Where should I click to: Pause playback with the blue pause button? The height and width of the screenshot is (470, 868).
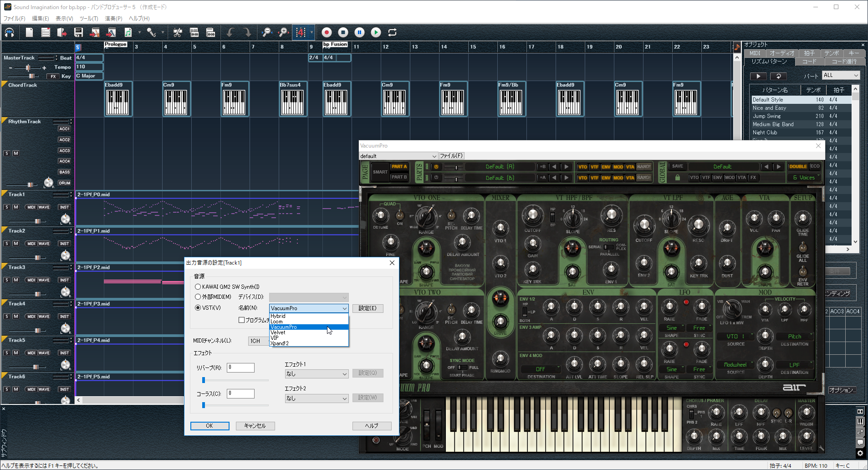[x=359, y=32]
